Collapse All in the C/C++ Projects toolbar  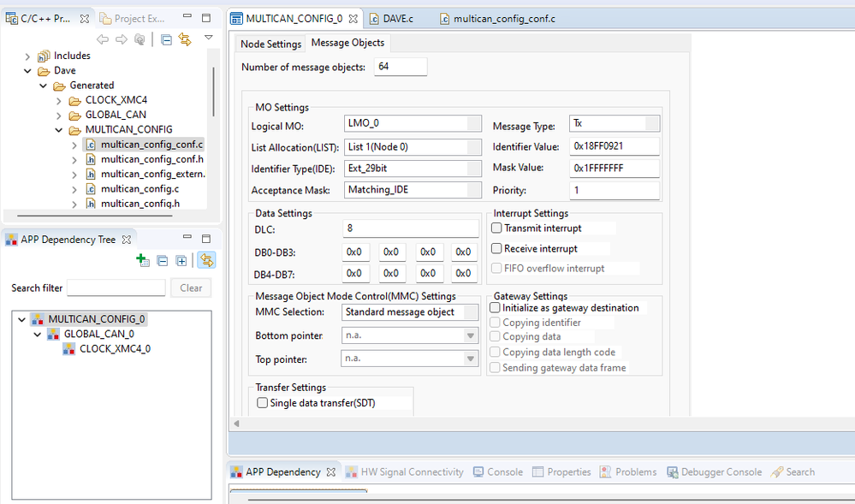pyautogui.click(x=166, y=39)
